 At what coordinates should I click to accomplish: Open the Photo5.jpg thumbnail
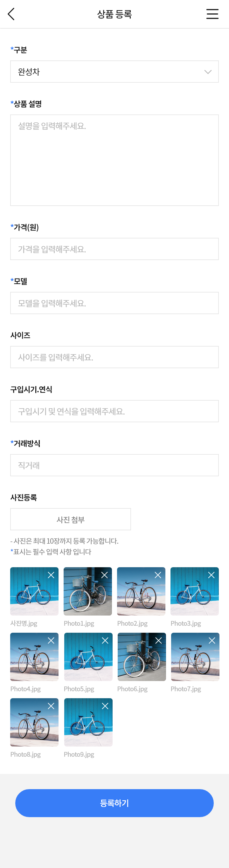pyautogui.click(x=88, y=657)
